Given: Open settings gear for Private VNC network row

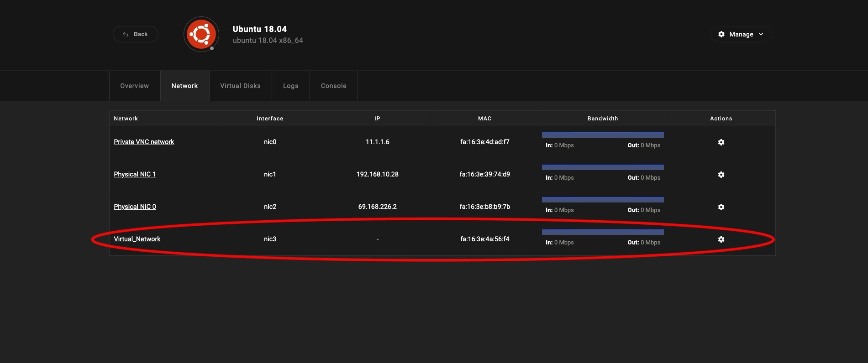Looking at the screenshot, I should click(x=721, y=142).
